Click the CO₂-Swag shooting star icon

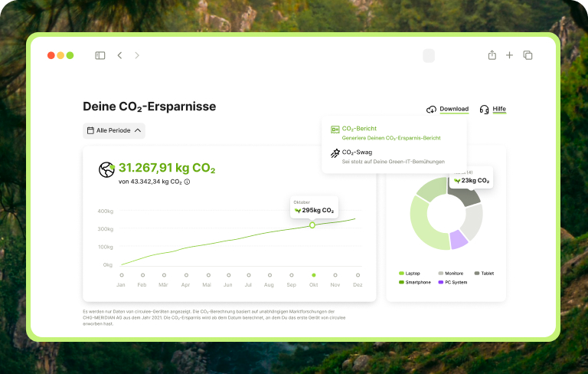335,153
